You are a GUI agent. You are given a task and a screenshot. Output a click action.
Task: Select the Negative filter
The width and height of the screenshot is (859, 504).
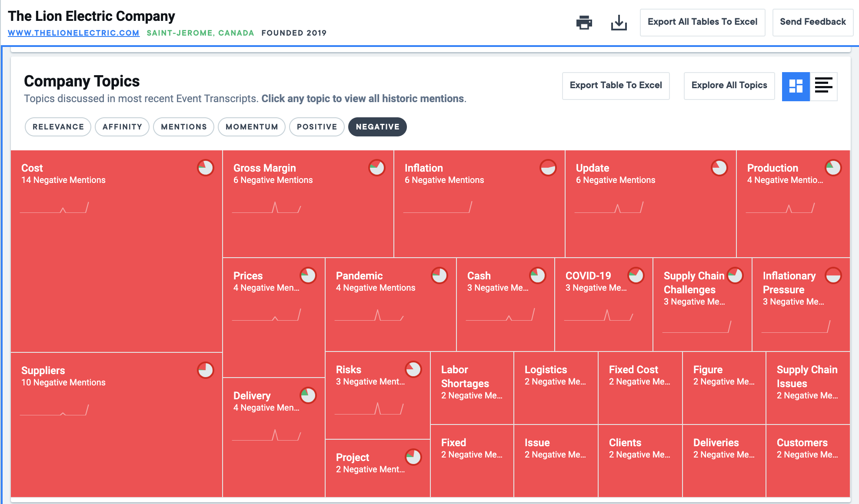[377, 127]
